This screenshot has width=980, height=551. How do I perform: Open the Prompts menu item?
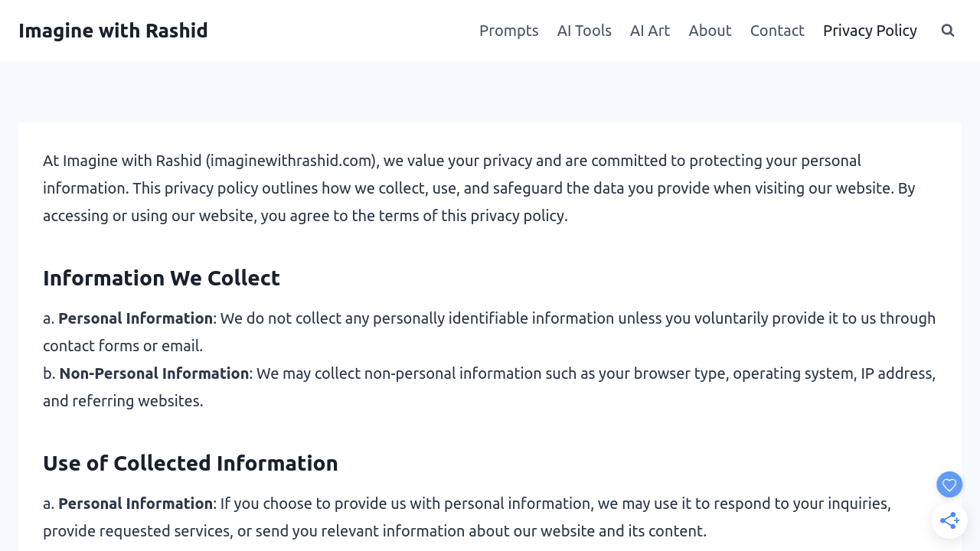coord(508,31)
